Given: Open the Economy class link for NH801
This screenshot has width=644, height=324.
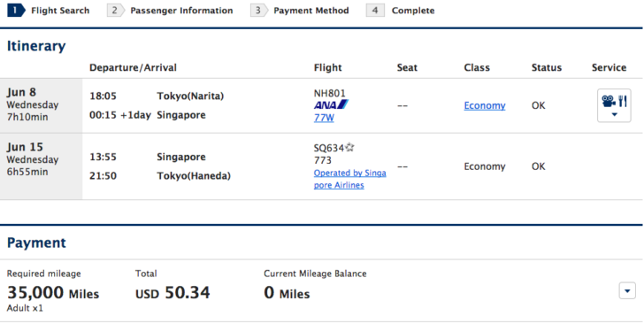Looking at the screenshot, I should point(485,105).
